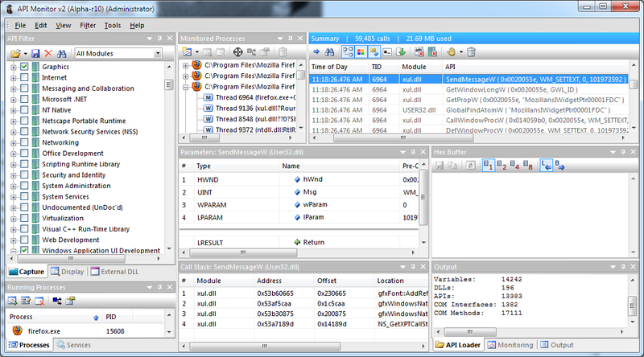This screenshot has width=644, height=357.
Task: Close the Monitored Processes panel
Action: pos(300,38)
